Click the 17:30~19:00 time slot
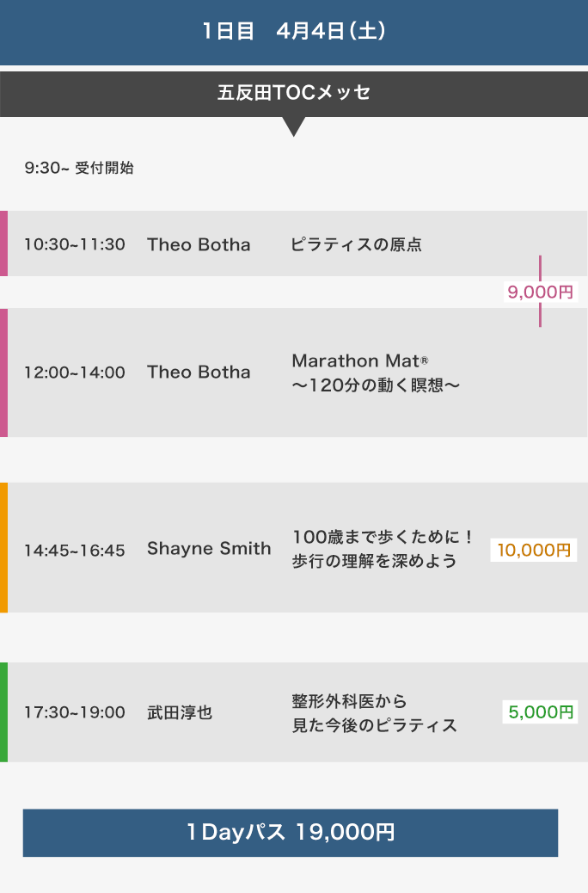This screenshot has width=588, height=893. (x=75, y=712)
